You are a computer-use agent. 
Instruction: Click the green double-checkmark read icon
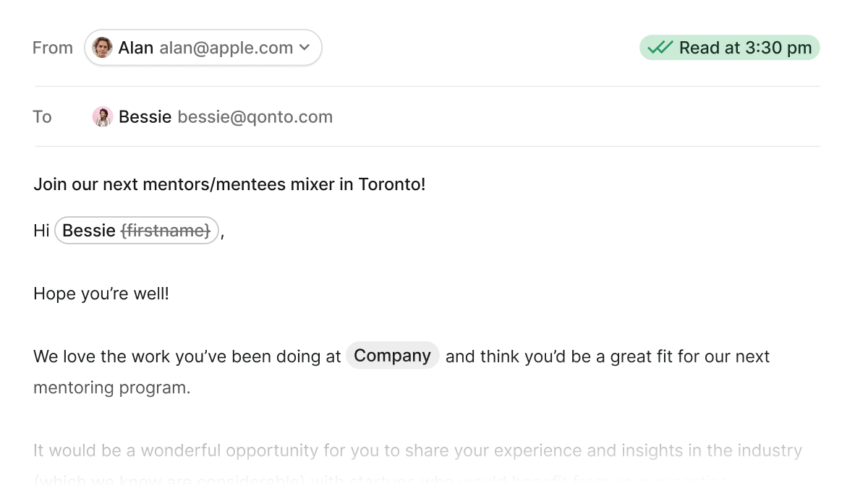coord(660,48)
